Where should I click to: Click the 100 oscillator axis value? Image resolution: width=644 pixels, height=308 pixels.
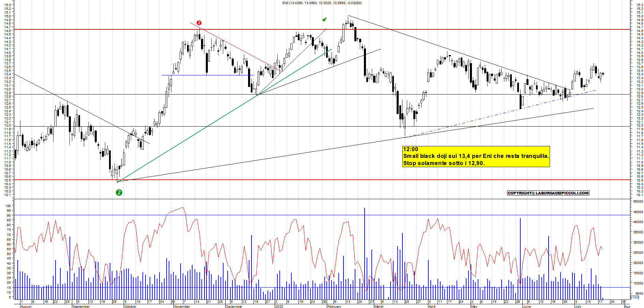(x=8, y=206)
